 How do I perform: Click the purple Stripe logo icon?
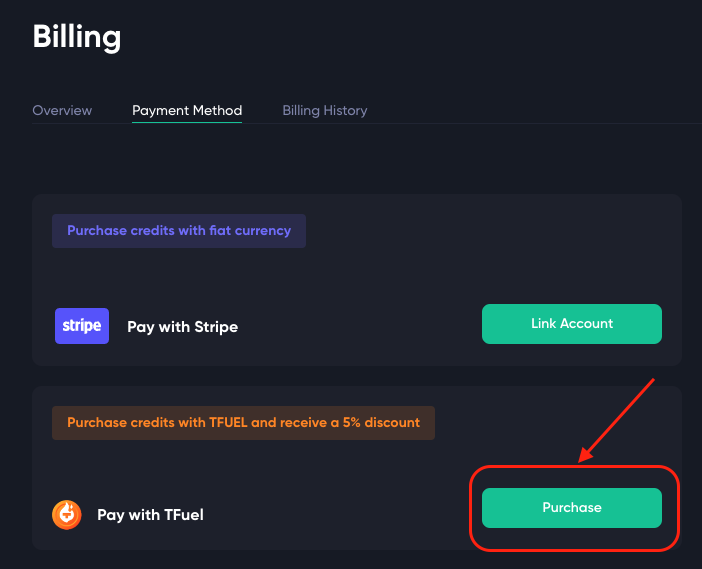point(82,326)
